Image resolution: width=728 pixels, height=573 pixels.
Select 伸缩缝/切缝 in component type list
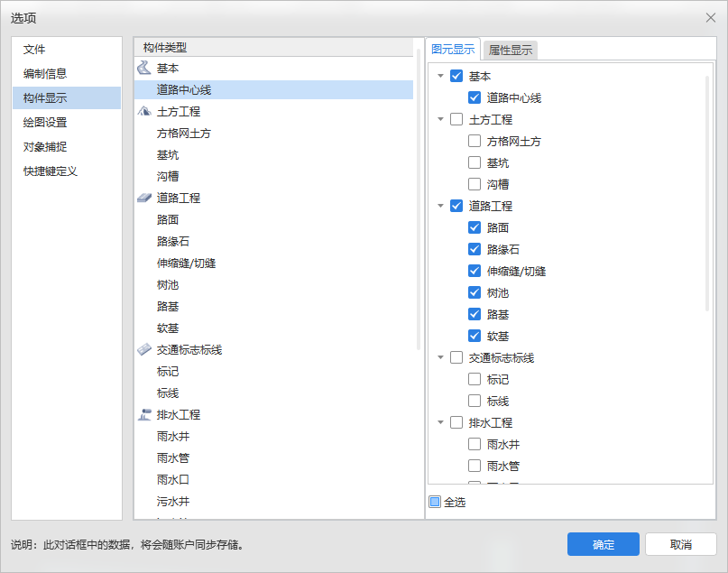(186, 263)
